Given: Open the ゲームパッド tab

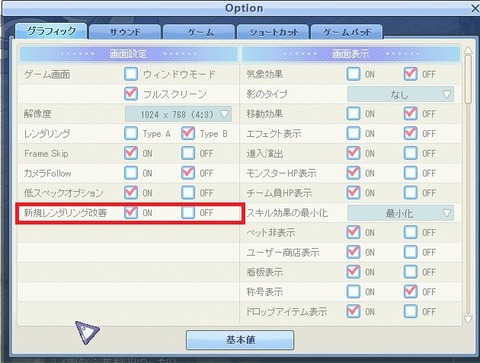Looking at the screenshot, I should 347,32.
